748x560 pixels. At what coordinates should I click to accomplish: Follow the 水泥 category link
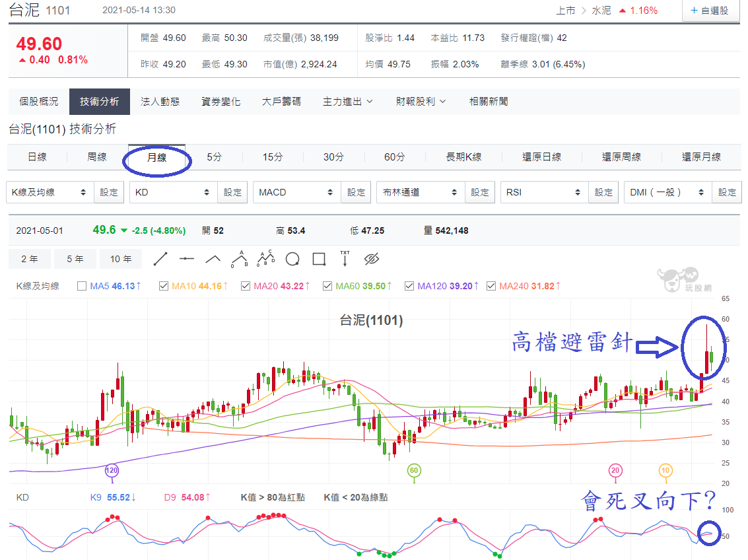[601, 11]
